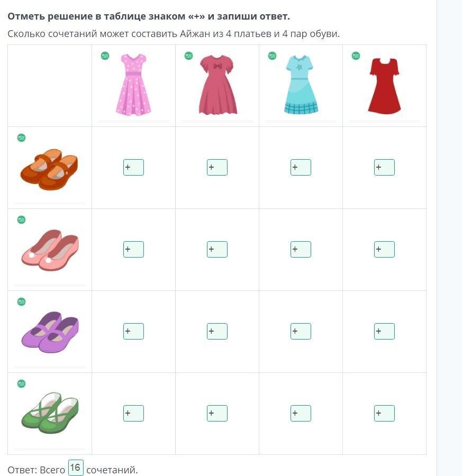The width and height of the screenshot is (462, 476).
Task: Mark plus box for brown shoes and pink polka-dot dress
Action: pos(133,168)
